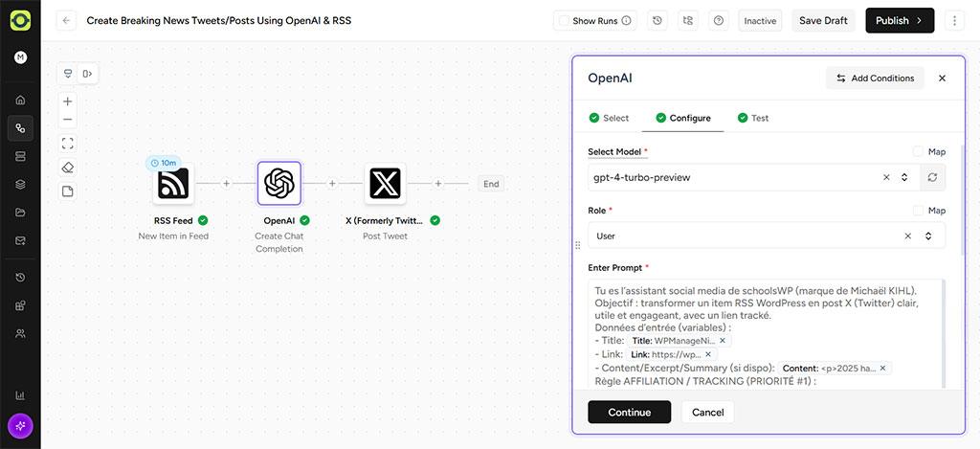Refresh the Select Model list
Viewport: 980px width, 449px height.
932,178
